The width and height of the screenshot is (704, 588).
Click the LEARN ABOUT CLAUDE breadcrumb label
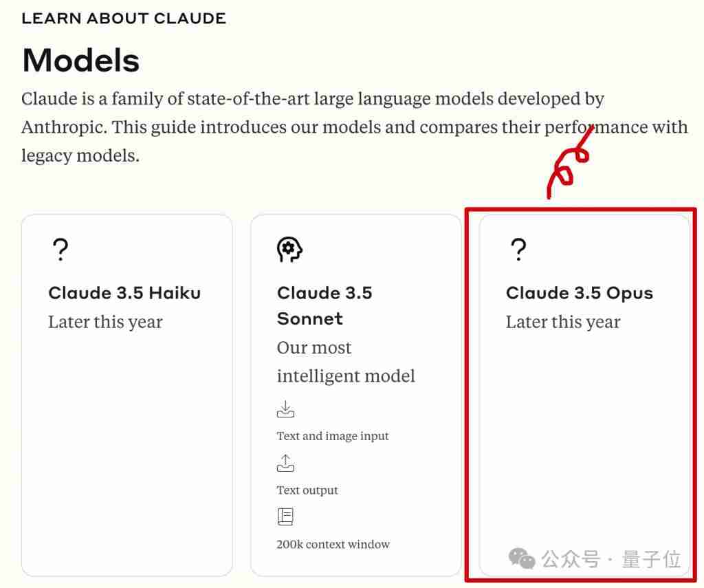[124, 19]
